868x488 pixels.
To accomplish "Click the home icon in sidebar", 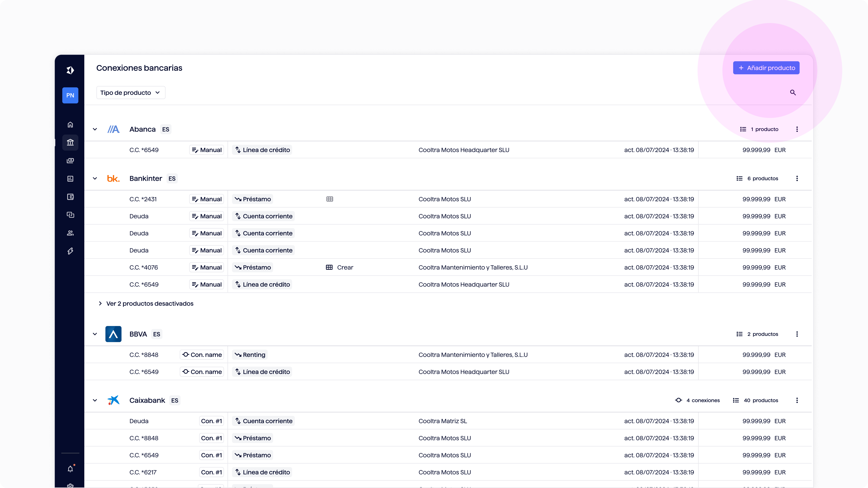I will tap(70, 125).
